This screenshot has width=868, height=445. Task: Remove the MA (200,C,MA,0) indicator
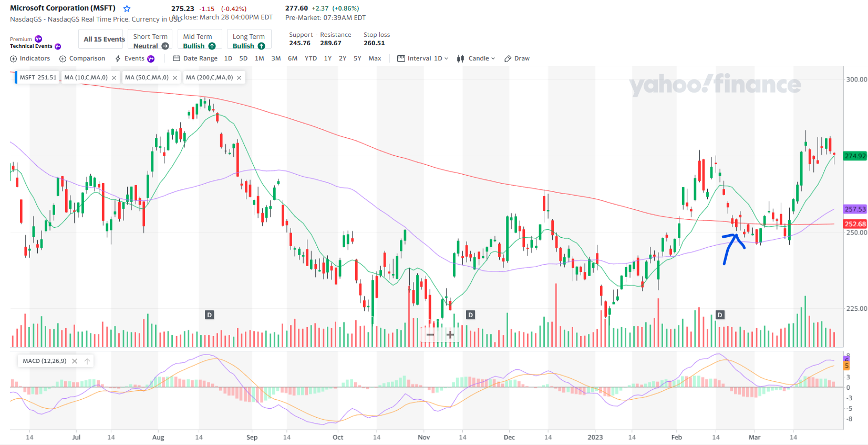[239, 78]
